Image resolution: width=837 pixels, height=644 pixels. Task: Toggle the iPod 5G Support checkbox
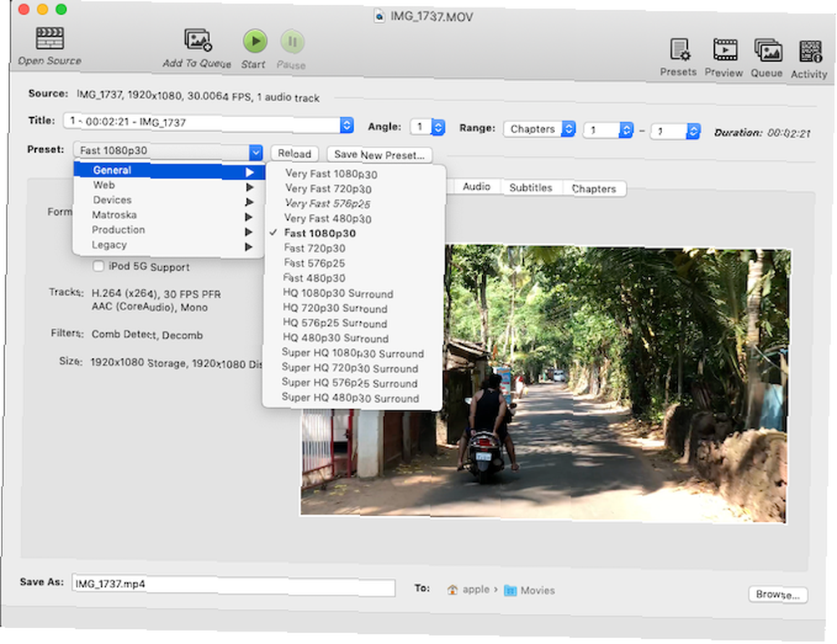click(x=98, y=266)
